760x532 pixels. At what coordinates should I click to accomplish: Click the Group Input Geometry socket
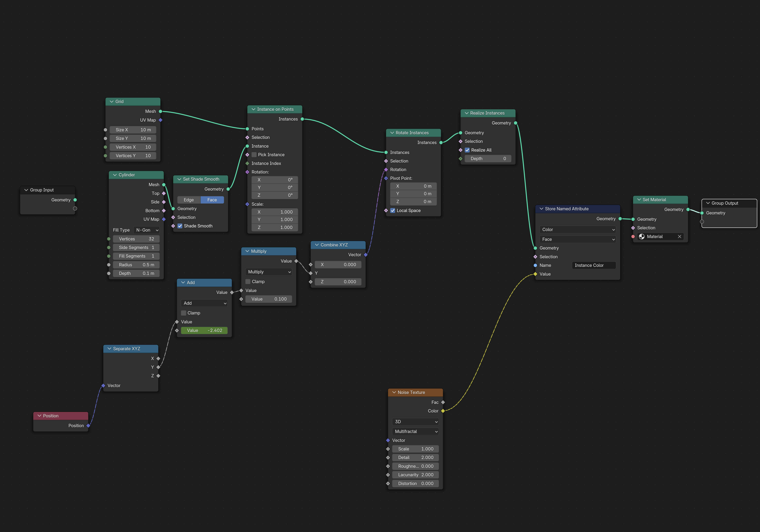[x=75, y=200]
